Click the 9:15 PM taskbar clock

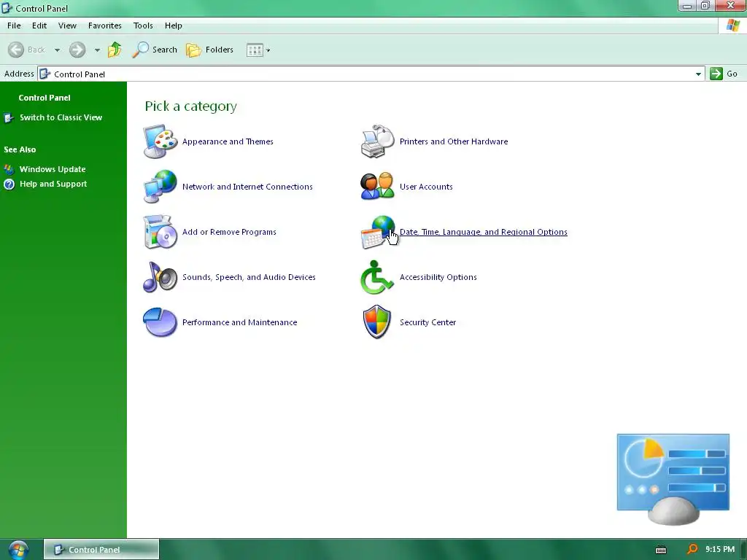(720, 550)
